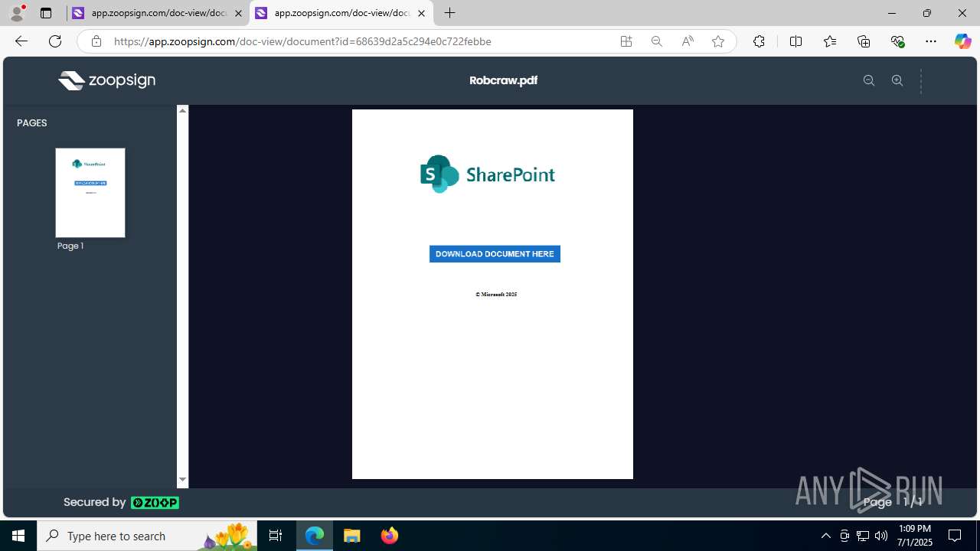Click the zoom out magnifier in Zoopsign header
The width and height of the screenshot is (980, 551).
point(869,80)
